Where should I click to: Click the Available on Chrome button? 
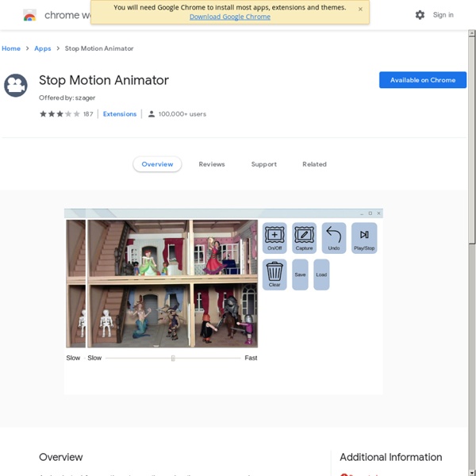[x=423, y=80]
